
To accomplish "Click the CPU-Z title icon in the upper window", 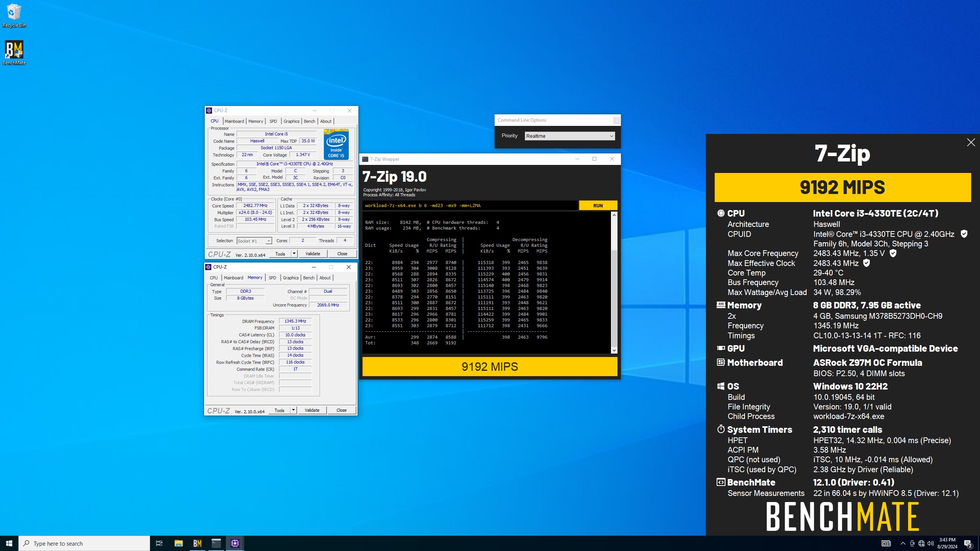I will (x=209, y=111).
